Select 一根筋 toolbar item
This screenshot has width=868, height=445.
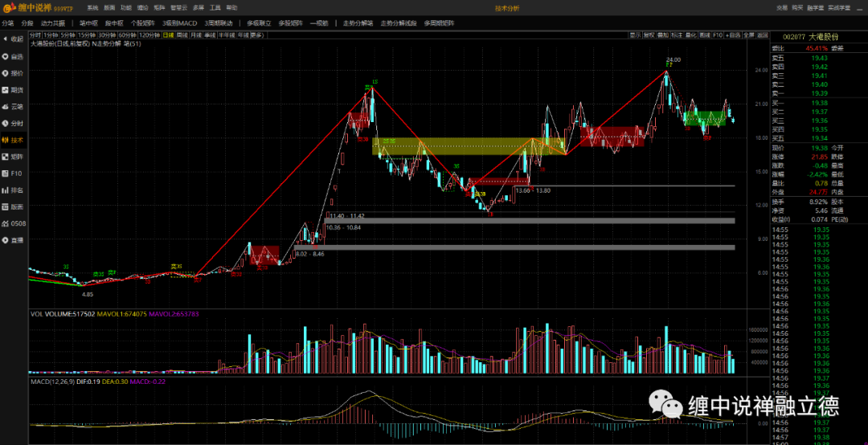(319, 23)
